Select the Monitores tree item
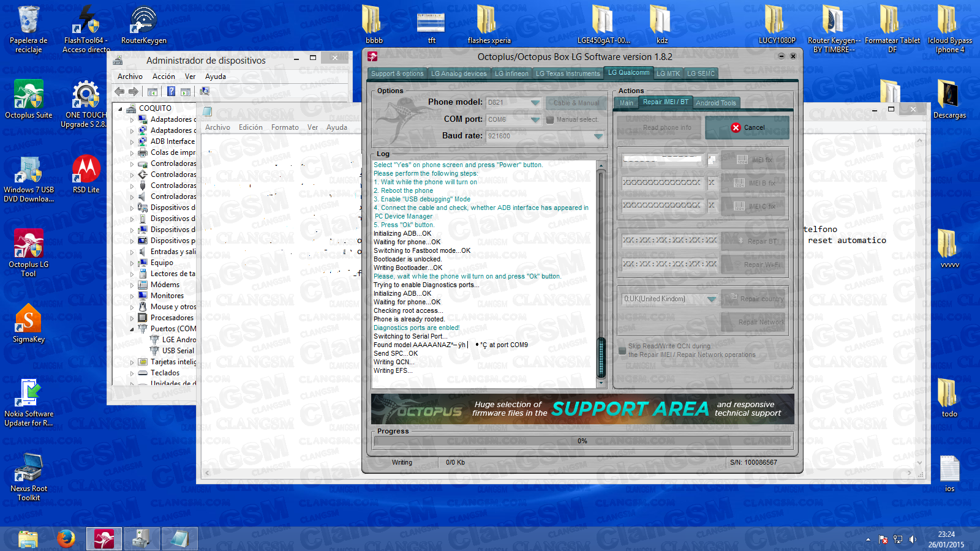Screen dimensions: 980x551 pos(167,296)
